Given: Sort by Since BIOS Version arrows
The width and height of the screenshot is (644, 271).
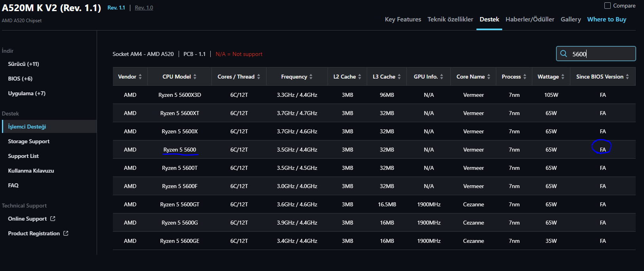Looking at the screenshot, I should pos(627,77).
